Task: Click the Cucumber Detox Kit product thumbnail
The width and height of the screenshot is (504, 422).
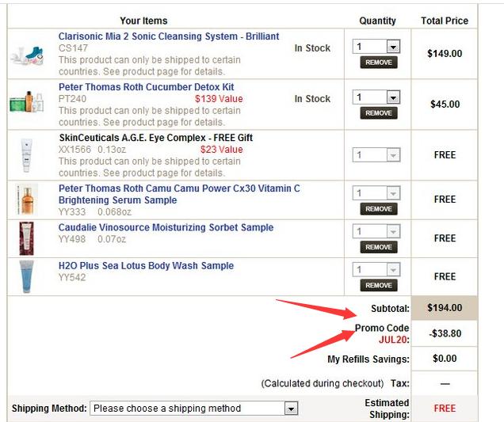Action: [x=27, y=101]
